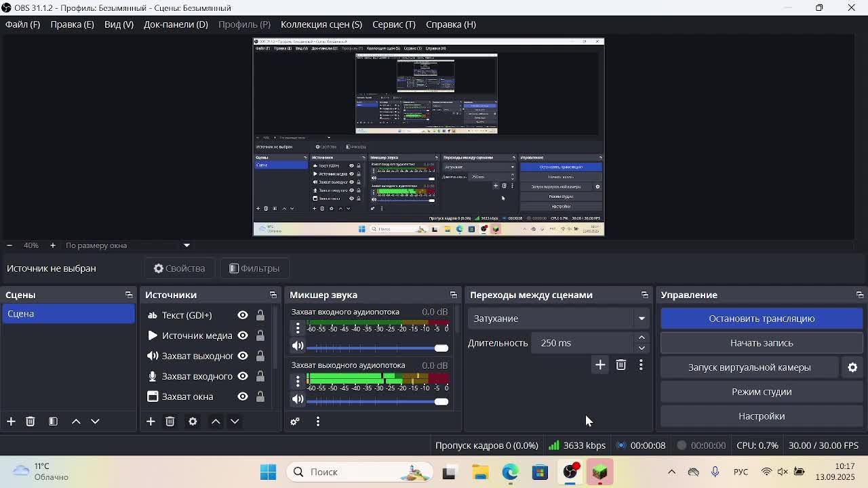
Task: Open scene filters icon in Scenes panel
Action: tap(53, 422)
